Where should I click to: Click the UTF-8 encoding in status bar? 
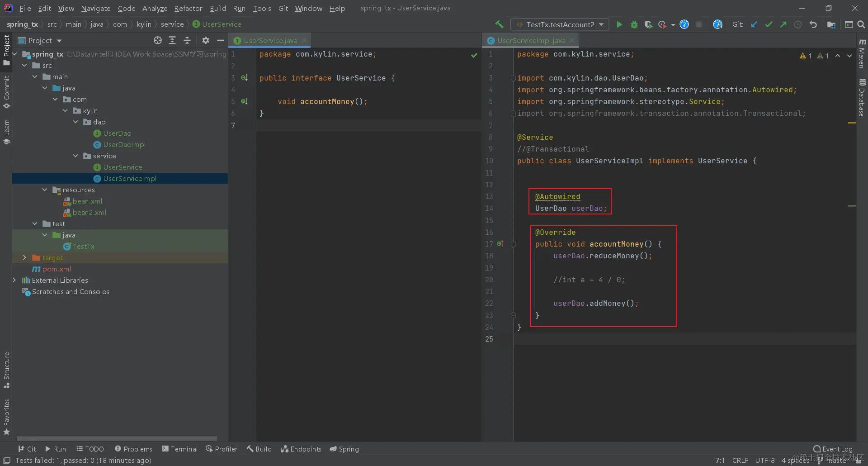point(764,460)
